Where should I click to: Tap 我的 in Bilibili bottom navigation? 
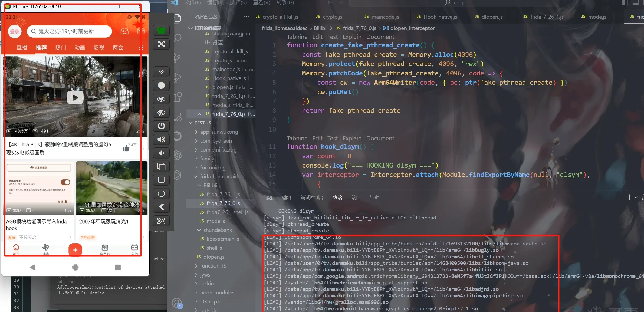[x=134, y=249]
